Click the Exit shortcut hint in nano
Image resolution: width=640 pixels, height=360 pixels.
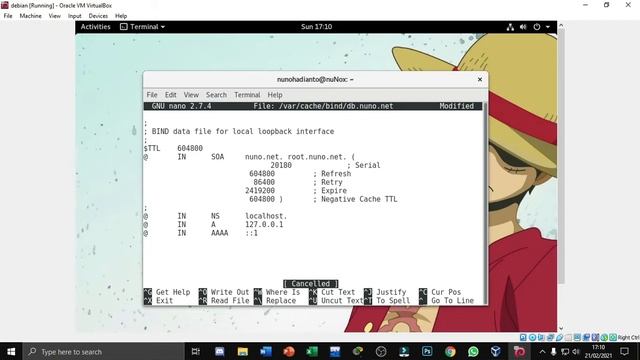pyautogui.click(x=158, y=301)
